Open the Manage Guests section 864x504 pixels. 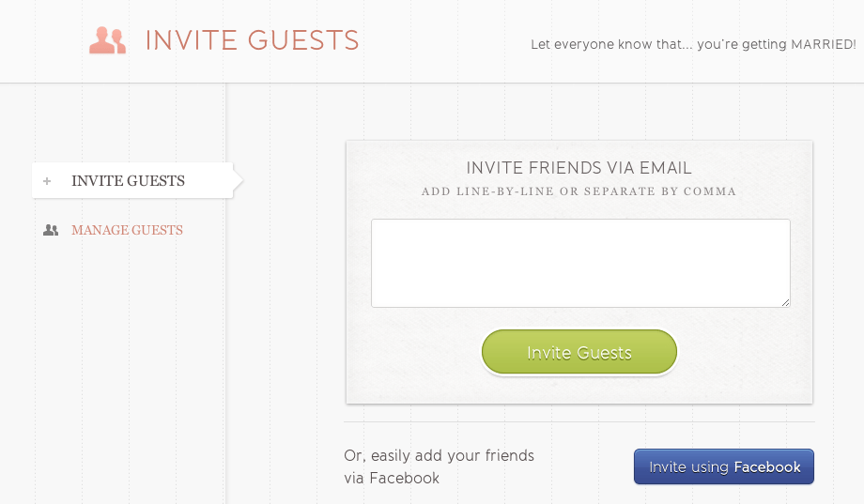pos(127,230)
